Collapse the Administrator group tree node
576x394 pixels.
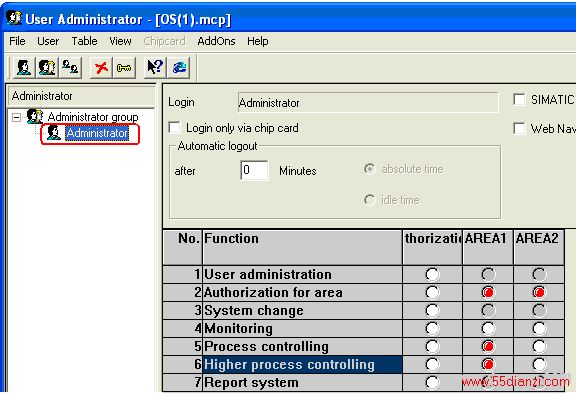pyautogui.click(x=16, y=118)
